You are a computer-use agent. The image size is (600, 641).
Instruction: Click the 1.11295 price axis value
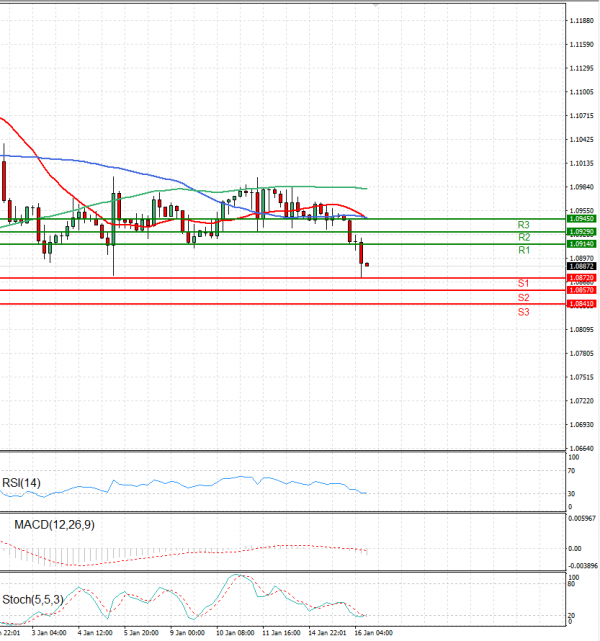coord(582,68)
